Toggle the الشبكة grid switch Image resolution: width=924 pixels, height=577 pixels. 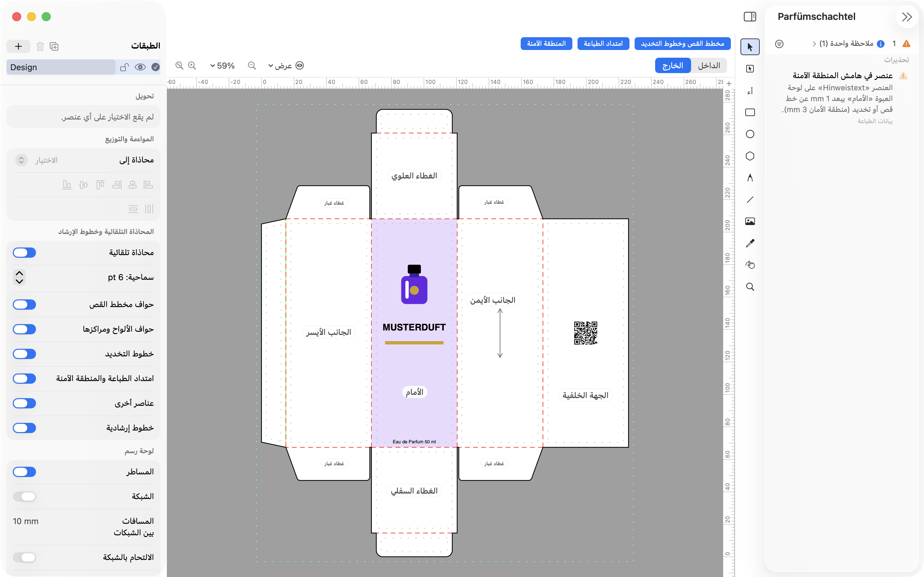[x=24, y=497]
